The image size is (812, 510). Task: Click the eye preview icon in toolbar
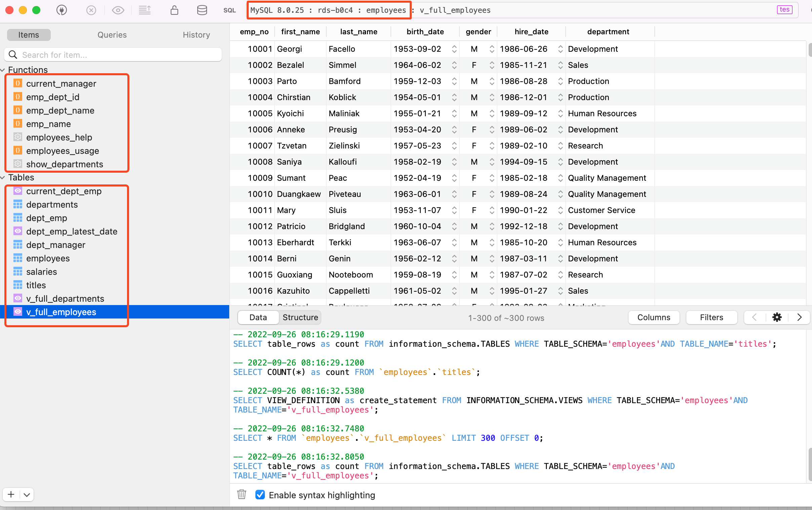[x=118, y=10]
